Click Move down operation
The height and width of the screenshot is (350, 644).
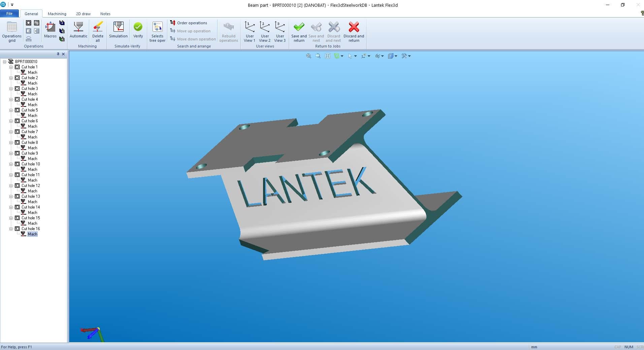click(193, 39)
